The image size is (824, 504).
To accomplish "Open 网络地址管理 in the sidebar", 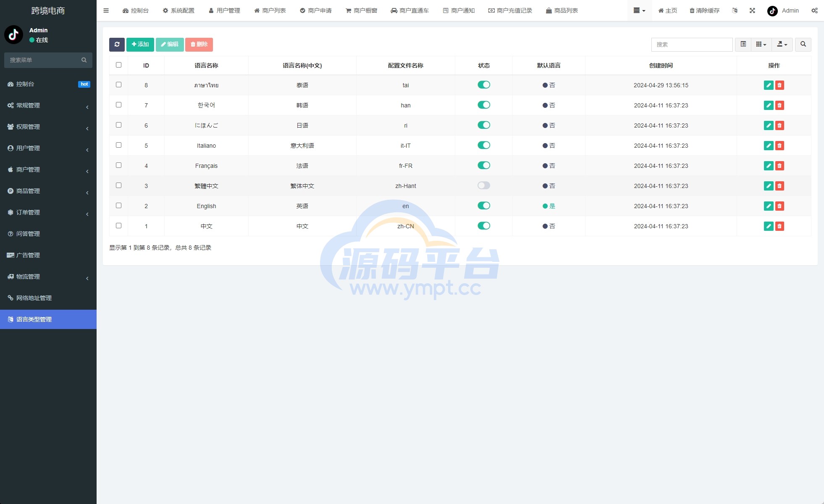I will coord(48,298).
